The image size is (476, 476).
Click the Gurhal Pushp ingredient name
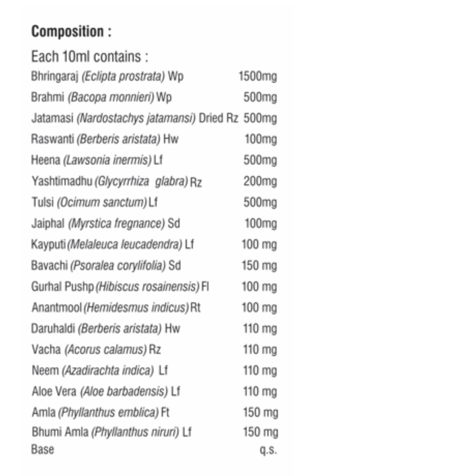[x=63, y=287]
